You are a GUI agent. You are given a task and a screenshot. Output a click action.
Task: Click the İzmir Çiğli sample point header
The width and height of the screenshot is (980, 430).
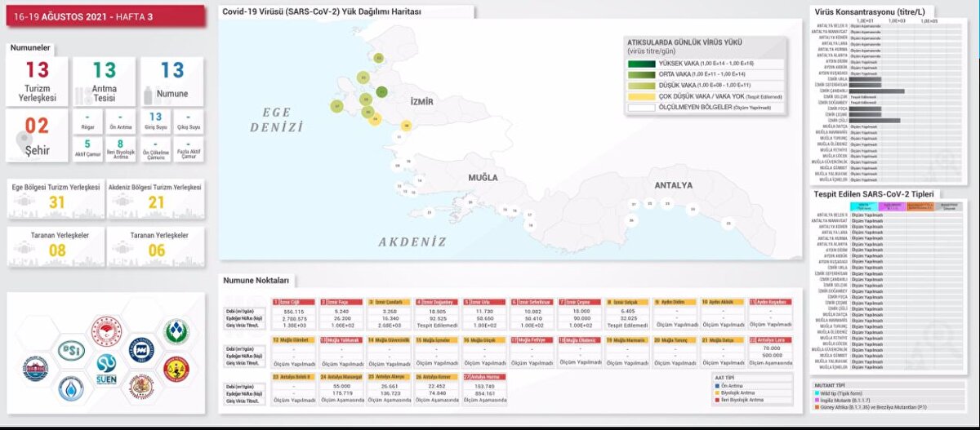[293, 301]
